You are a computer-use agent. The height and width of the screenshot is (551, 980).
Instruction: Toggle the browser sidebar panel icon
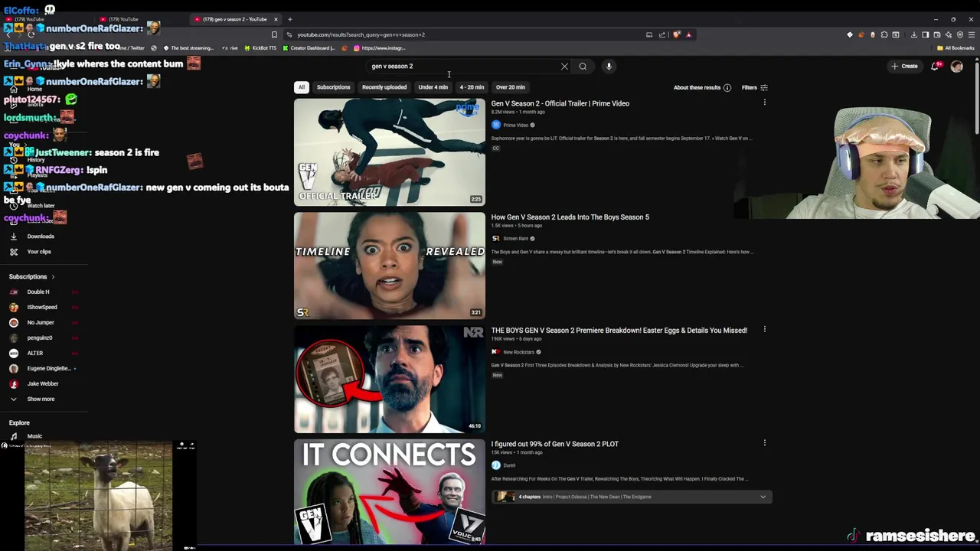[926, 34]
